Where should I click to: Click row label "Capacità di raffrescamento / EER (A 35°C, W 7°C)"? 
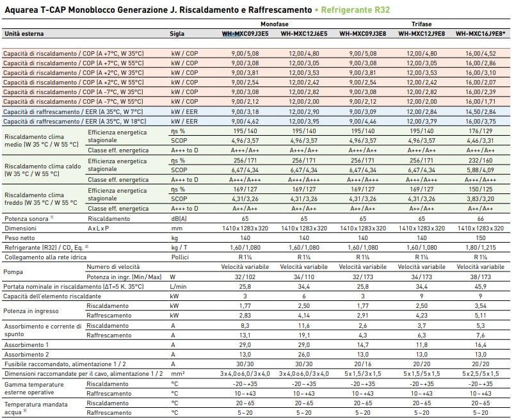[x=73, y=111]
